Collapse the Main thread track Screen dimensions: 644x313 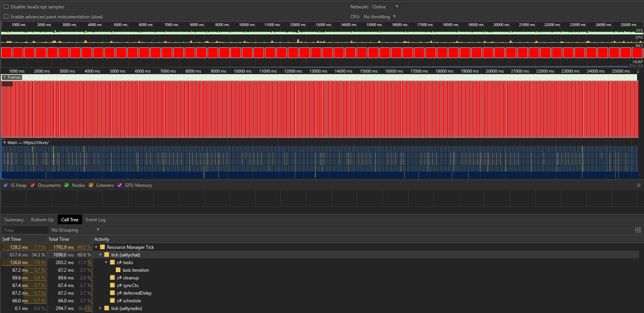coord(5,143)
